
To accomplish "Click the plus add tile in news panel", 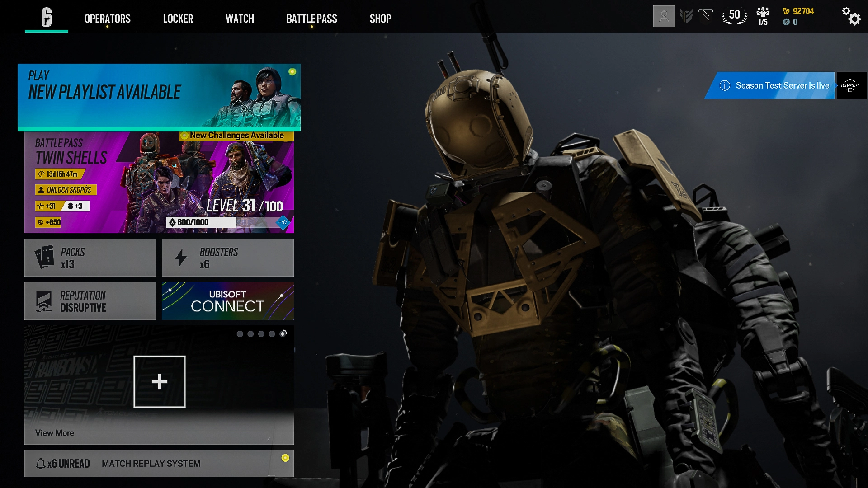I will point(159,382).
